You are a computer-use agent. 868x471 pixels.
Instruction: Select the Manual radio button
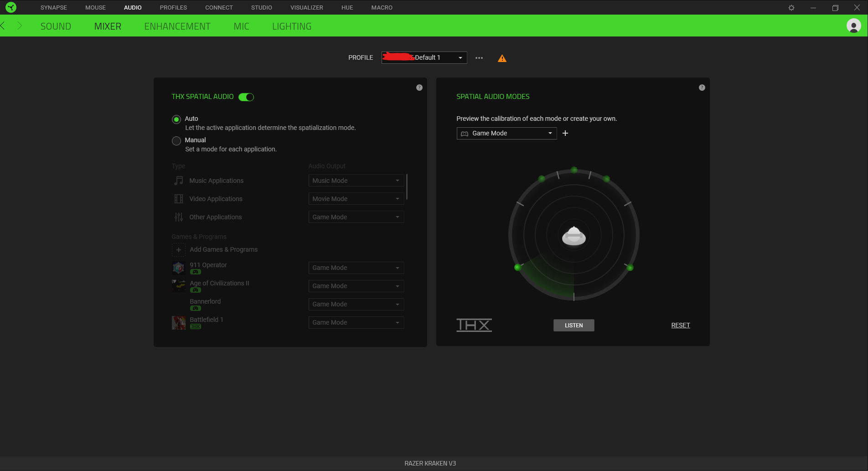click(x=176, y=141)
